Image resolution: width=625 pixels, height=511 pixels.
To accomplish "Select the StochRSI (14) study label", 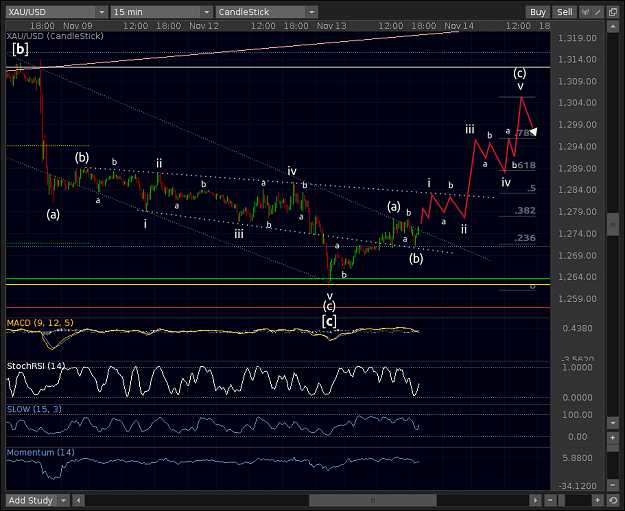I will [36, 366].
